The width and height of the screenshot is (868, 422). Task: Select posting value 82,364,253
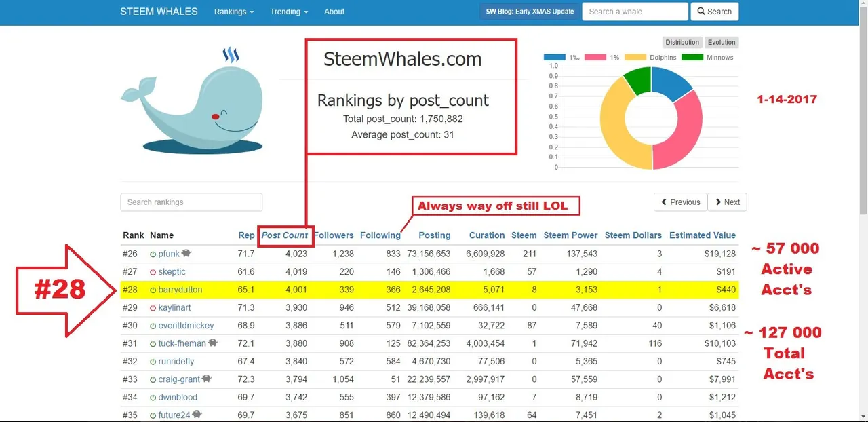(x=429, y=344)
